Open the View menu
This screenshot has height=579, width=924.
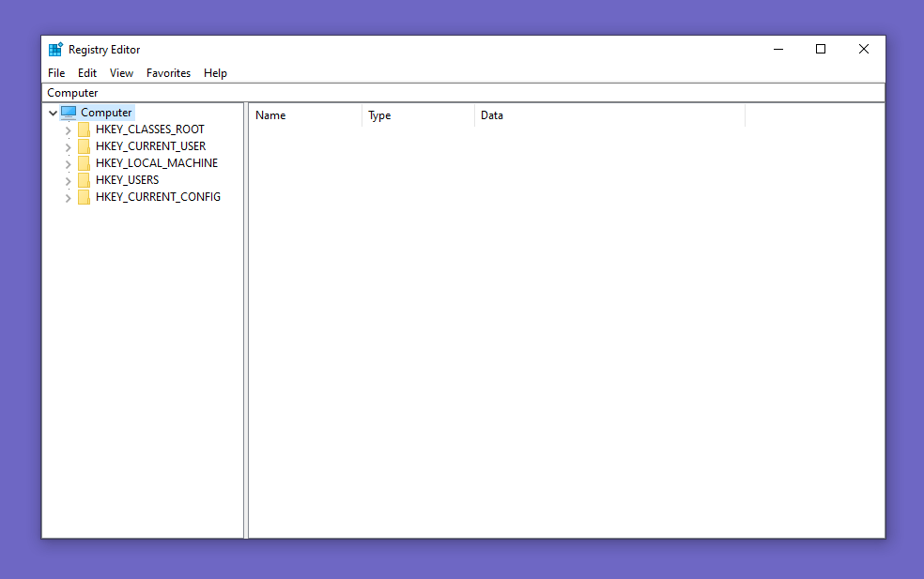coord(121,73)
